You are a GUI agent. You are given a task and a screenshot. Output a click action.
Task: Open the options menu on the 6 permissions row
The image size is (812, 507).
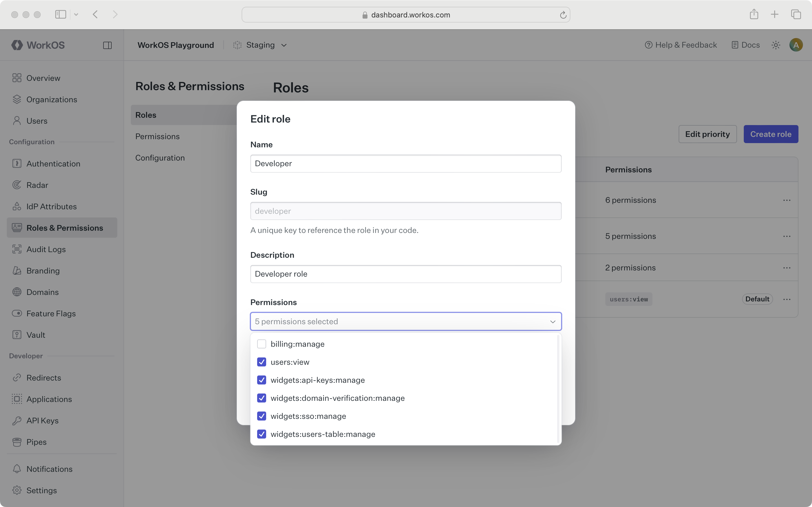point(787,200)
